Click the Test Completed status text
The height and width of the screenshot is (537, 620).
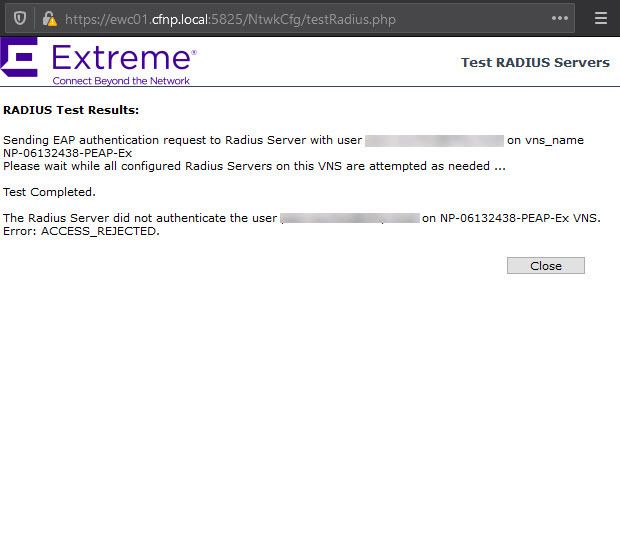tap(50, 192)
